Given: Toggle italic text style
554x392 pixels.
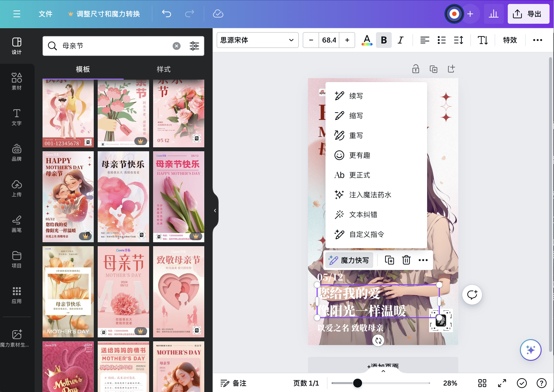Looking at the screenshot, I should tap(400, 40).
